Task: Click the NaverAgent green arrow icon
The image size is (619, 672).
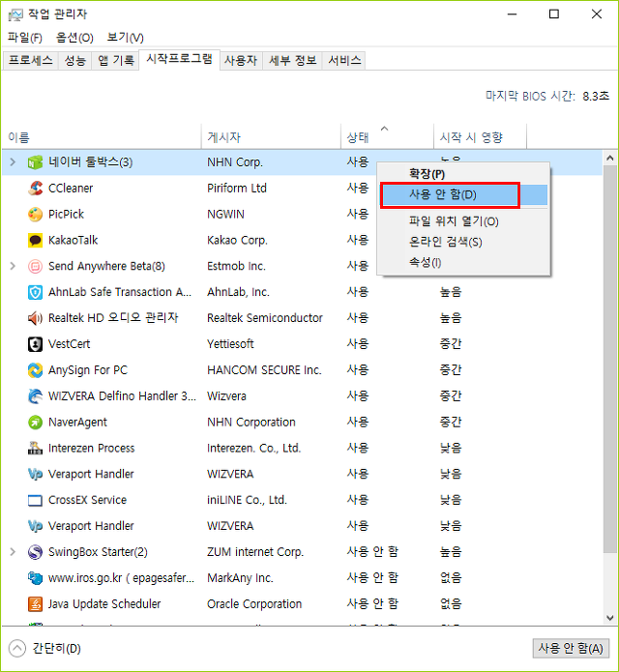Action: point(35,423)
